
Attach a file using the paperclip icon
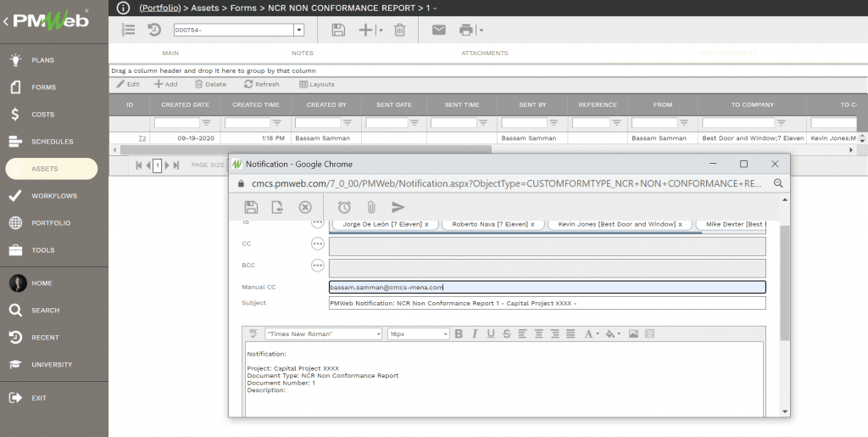(x=371, y=207)
